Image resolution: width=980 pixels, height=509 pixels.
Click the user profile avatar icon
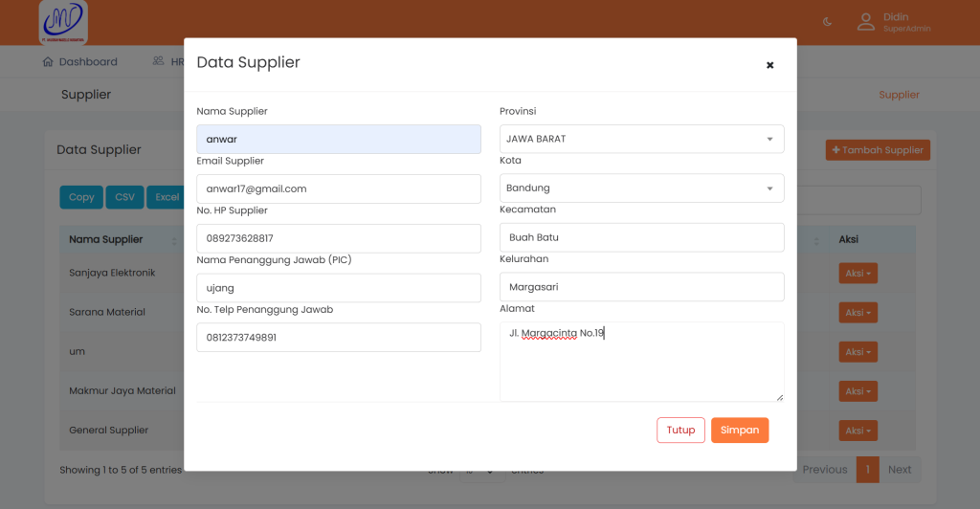(865, 22)
